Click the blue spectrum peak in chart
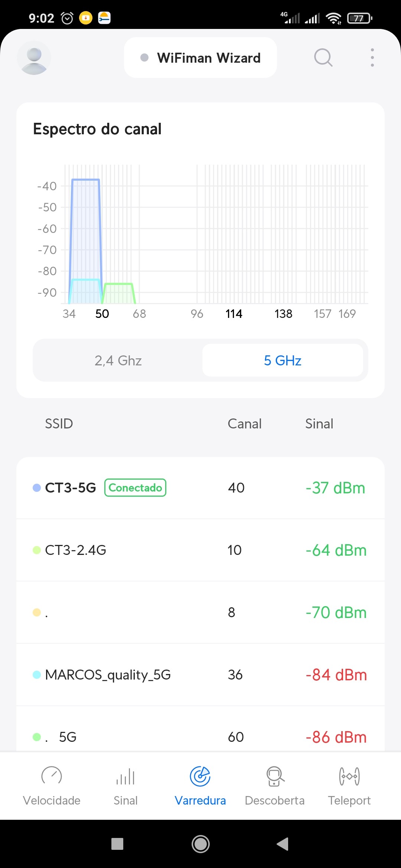This screenshot has width=401, height=868. point(85,223)
